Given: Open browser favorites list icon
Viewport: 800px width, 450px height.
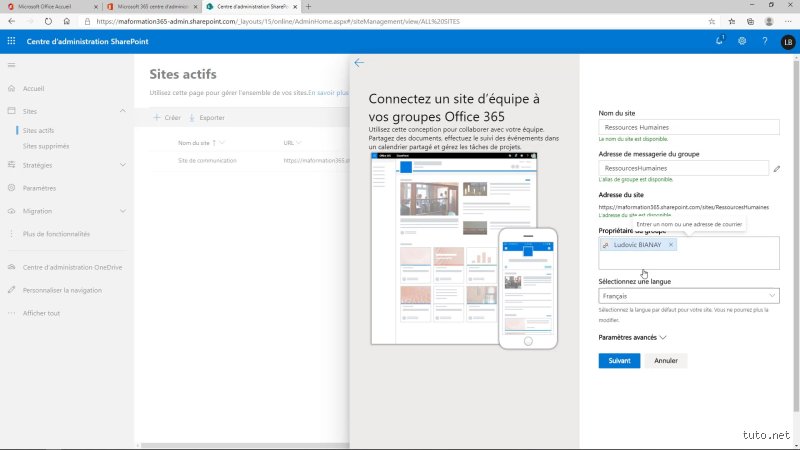Looking at the screenshot, I should (732, 21).
